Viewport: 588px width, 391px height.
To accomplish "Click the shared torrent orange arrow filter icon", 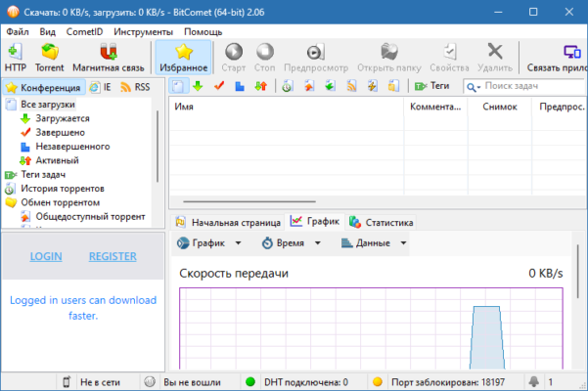I will pyautogui.click(x=309, y=86).
